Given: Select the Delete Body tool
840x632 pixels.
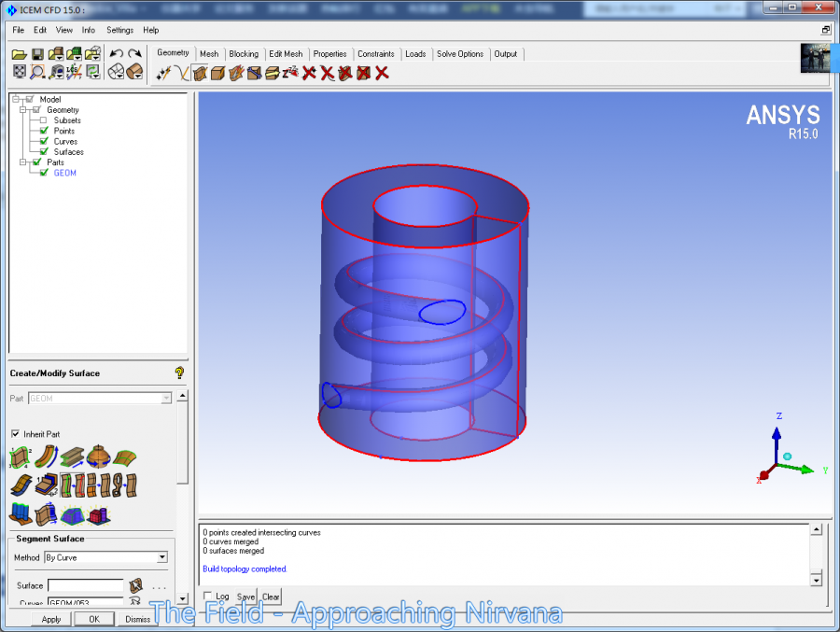Looking at the screenshot, I should click(364, 73).
